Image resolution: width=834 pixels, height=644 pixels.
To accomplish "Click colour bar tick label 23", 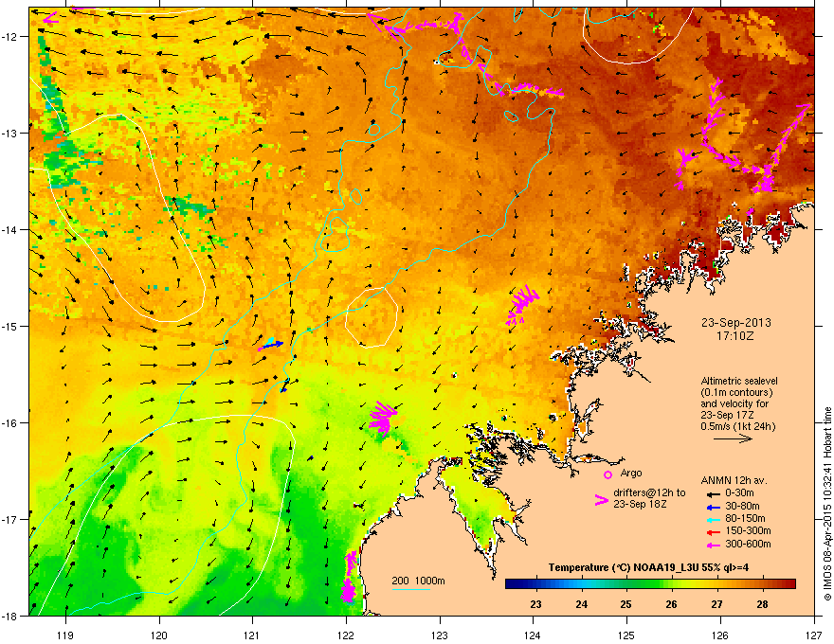I will [x=535, y=604].
